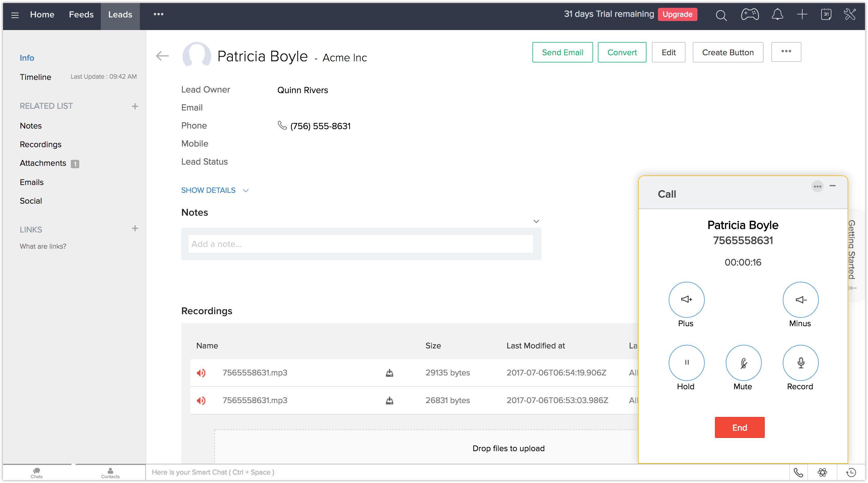
Task: Click the Convert button
Action: click(622, 52)
